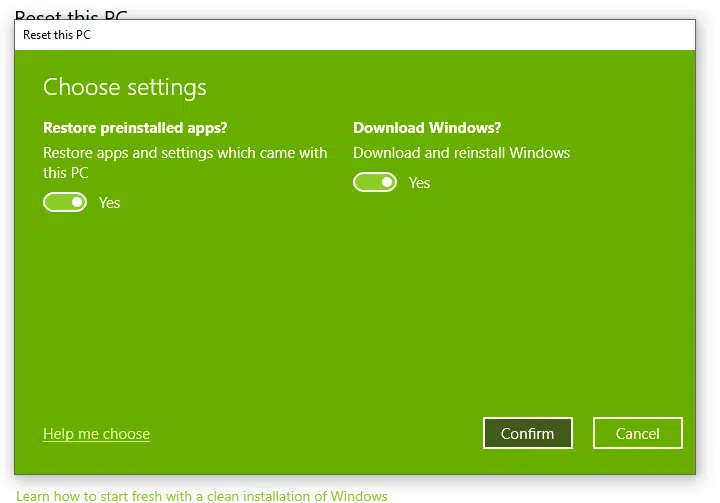Select the 'Choose settings' heading
The width and height of the screenshot is (720, 503).
[x=124, y=87]
